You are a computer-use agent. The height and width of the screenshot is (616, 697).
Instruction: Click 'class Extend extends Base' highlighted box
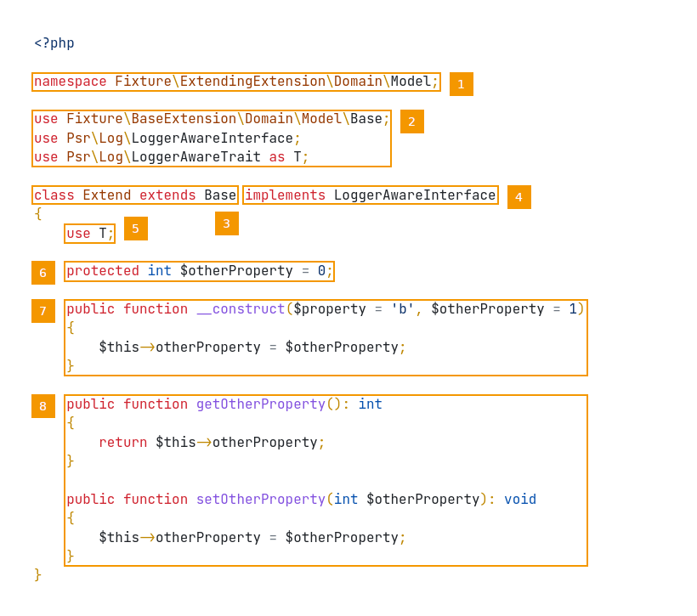pyautogui.click(x=134, y=195)
